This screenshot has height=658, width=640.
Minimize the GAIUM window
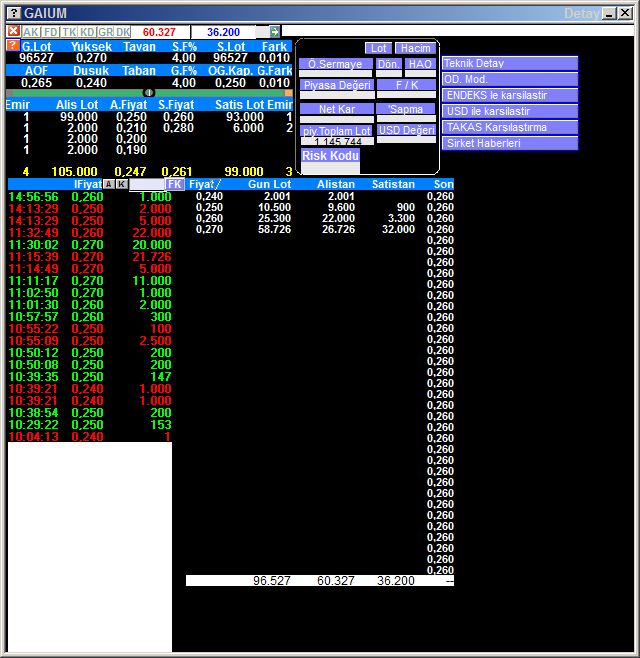609,13
